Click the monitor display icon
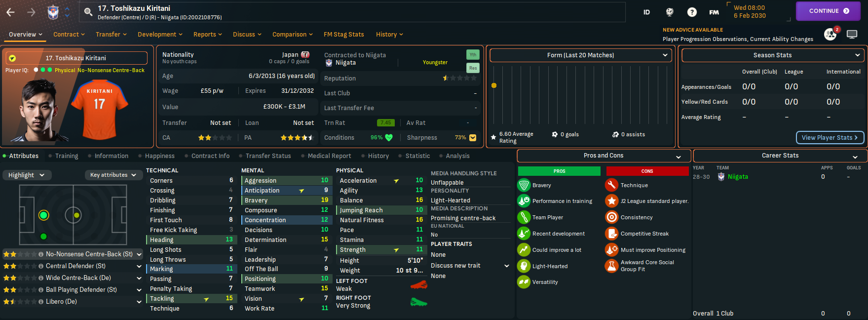 click(x=852, y=35)
